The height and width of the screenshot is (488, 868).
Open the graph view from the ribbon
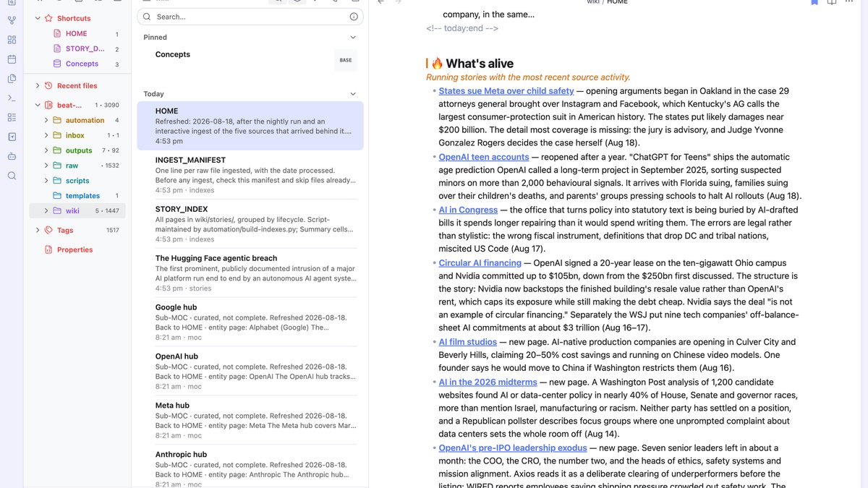tap(12, 20)
